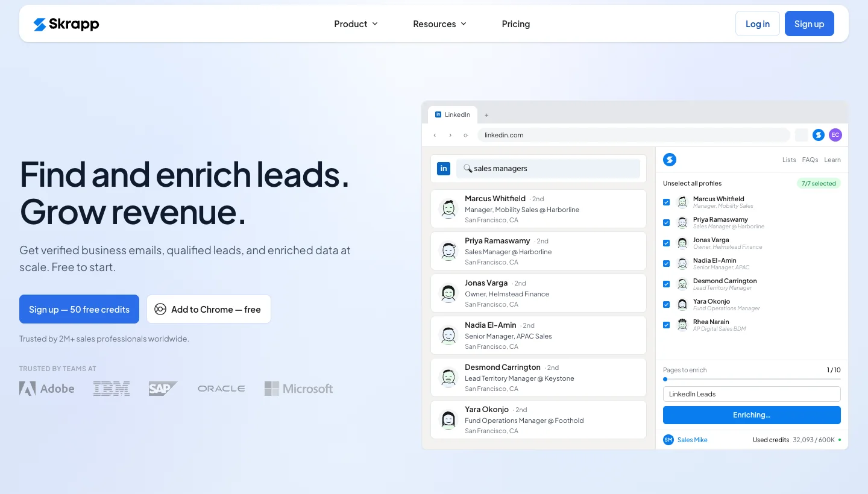Click the SM avatar badge

coord(668,440)
